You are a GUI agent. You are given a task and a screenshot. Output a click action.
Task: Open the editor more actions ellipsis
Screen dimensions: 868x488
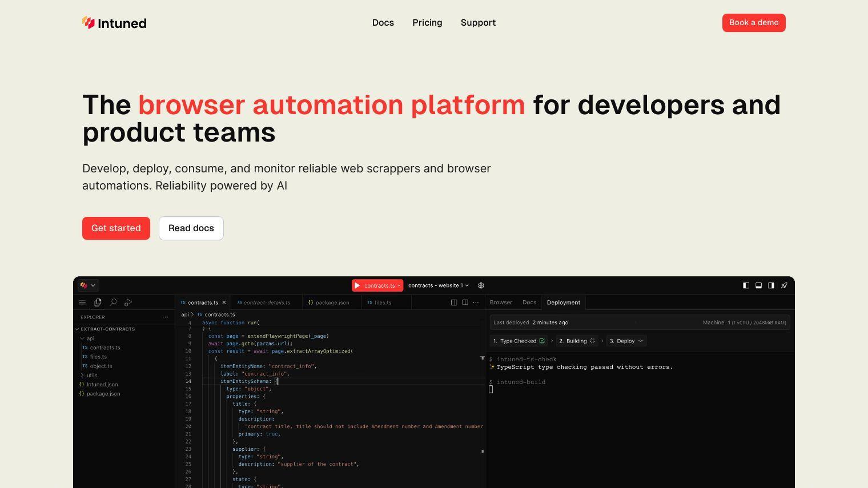click(x=476, y=303)
